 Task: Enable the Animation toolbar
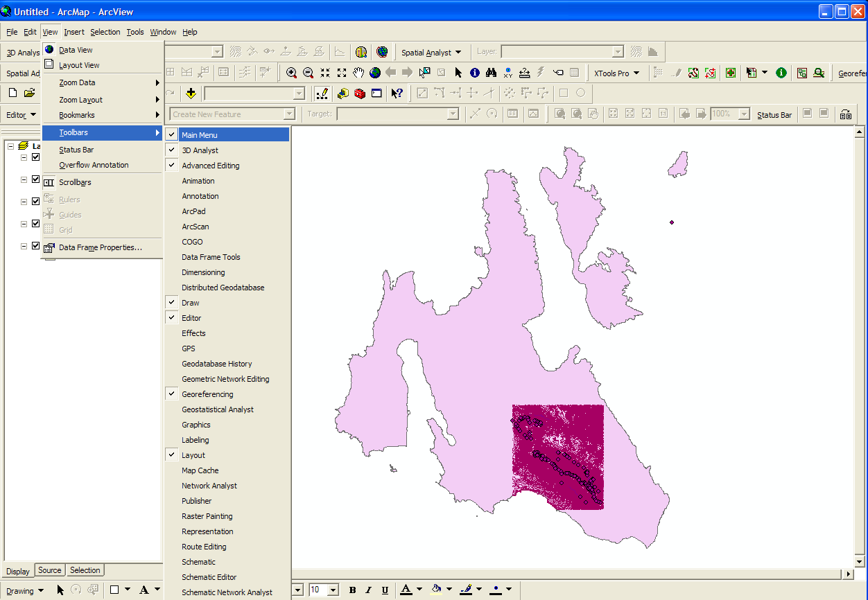(x=227, y=181)
